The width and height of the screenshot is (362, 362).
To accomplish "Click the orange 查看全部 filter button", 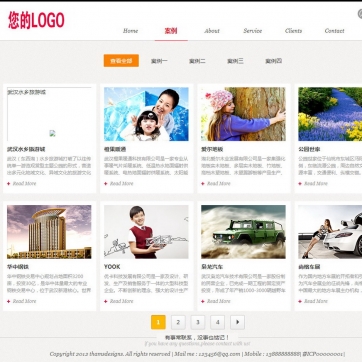I will click(x=121, y=61).
